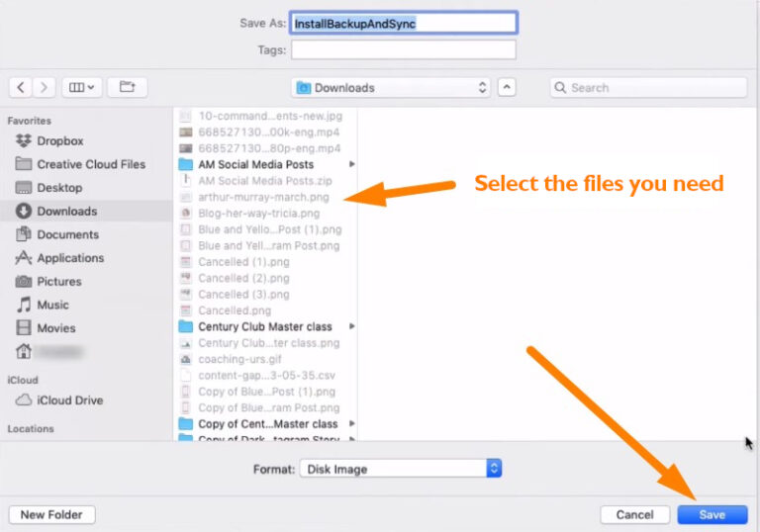Click the back navigation arrow
The width and height of the screenshot is (760, 532).
click(22, 87)
